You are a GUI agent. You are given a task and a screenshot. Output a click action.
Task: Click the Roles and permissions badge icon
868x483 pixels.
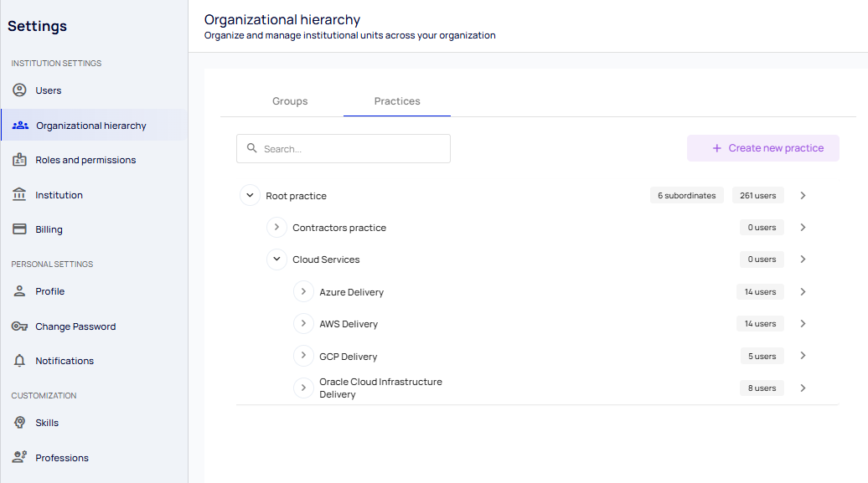tap(19, 160)
